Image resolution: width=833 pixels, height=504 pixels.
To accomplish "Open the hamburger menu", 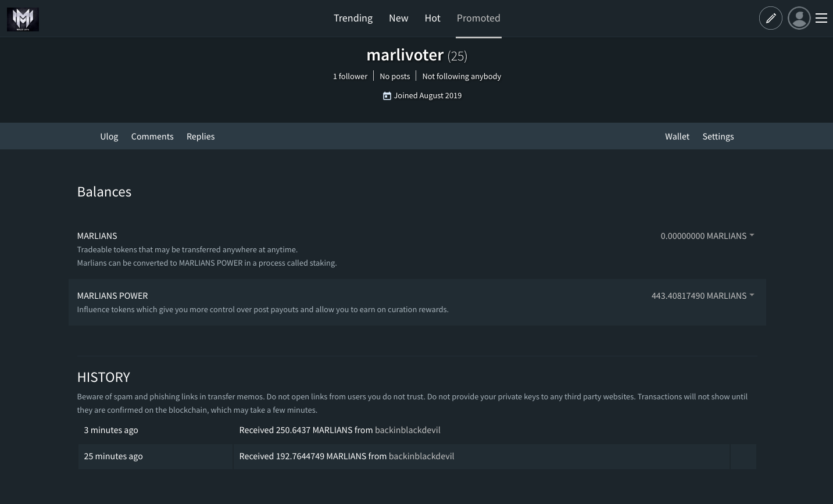I will click(821, 18).
